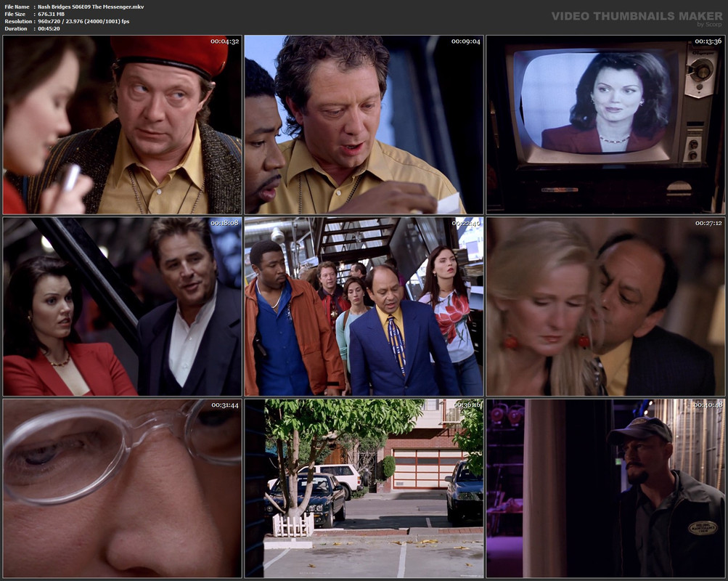The image size is (728, 581).
Task: Click the 'File Size' label in header
Action: coord(15,14)
